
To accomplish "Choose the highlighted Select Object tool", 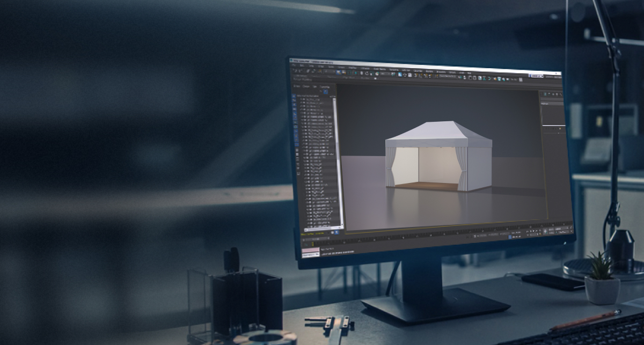I will 339,72.
